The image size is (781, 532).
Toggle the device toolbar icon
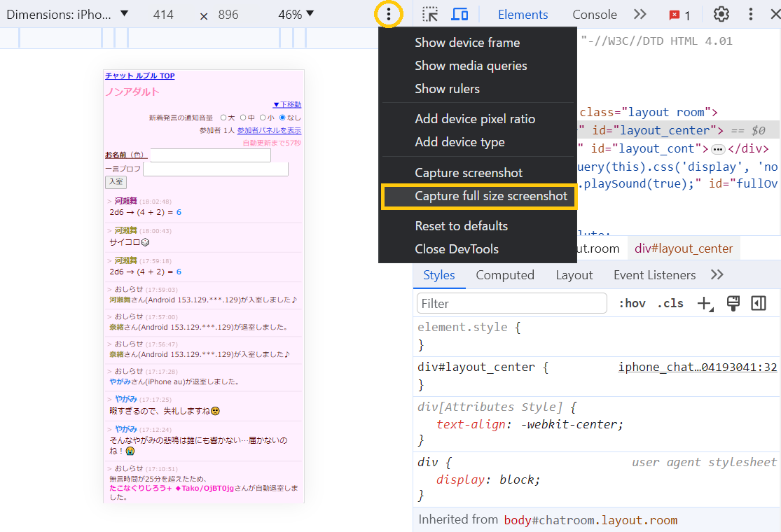459,14
